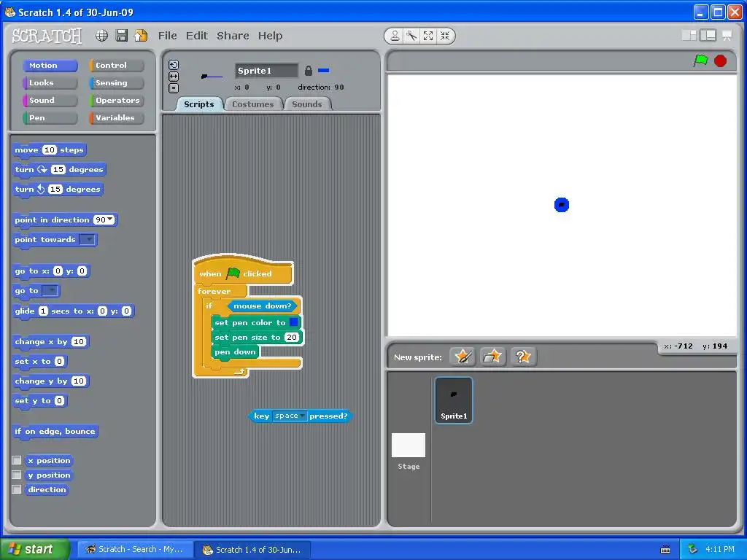Open the File menu
The width and height of the screenshot is (747, 560).
pyautogui.click(x=167, y=36)
